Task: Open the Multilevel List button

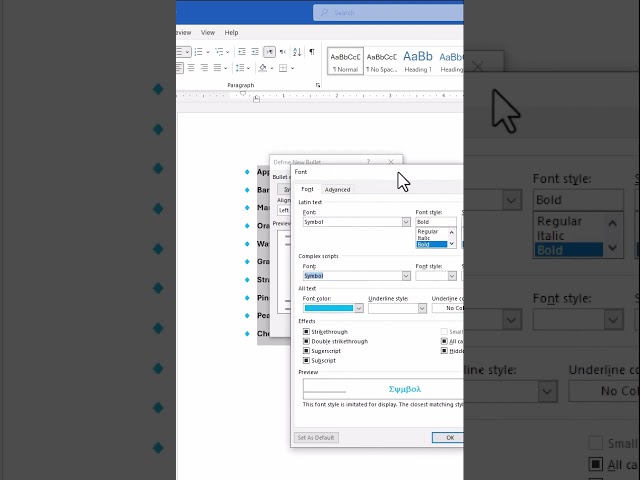Action: (x=219, y=52)
